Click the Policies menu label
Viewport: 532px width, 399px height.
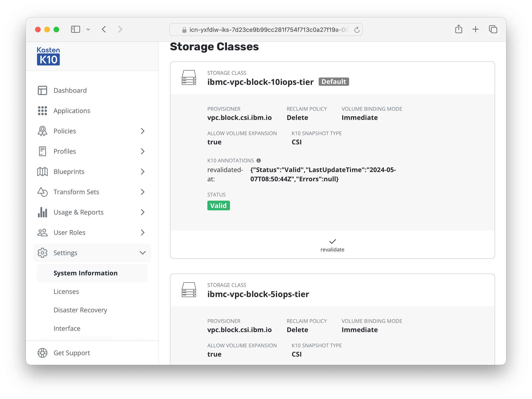(65, 131)
